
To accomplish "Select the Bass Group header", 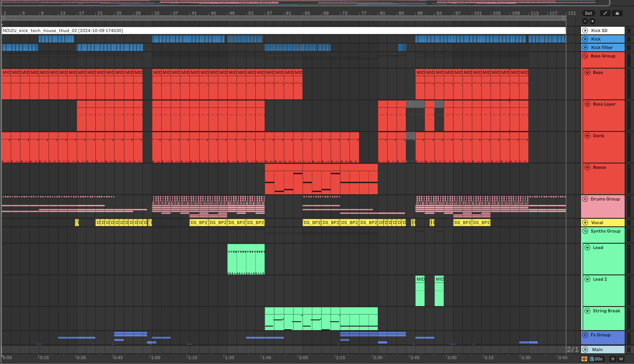I will (603, 60).
